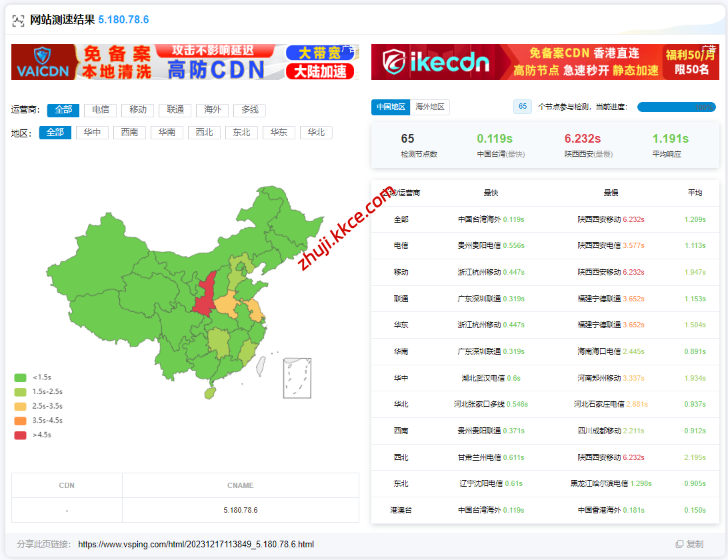Switch to the 海外地区 tab
This screenshot has width=728, height=560.
pyautogui.click(x=430, y=107)
